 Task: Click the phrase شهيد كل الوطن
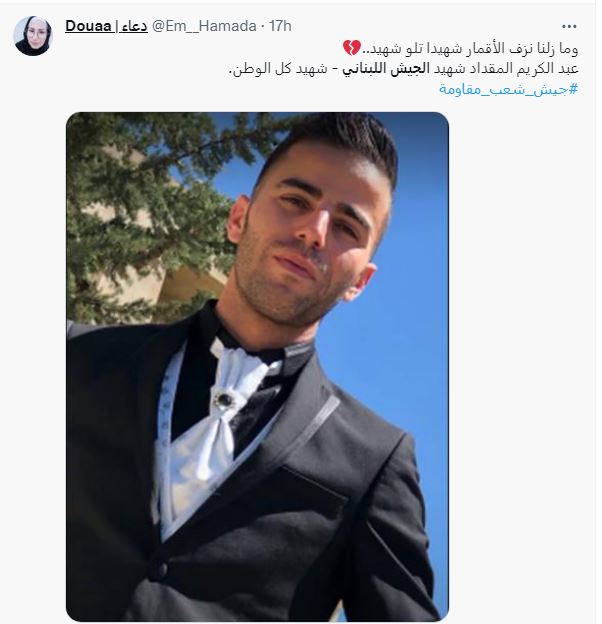point(278,68)
